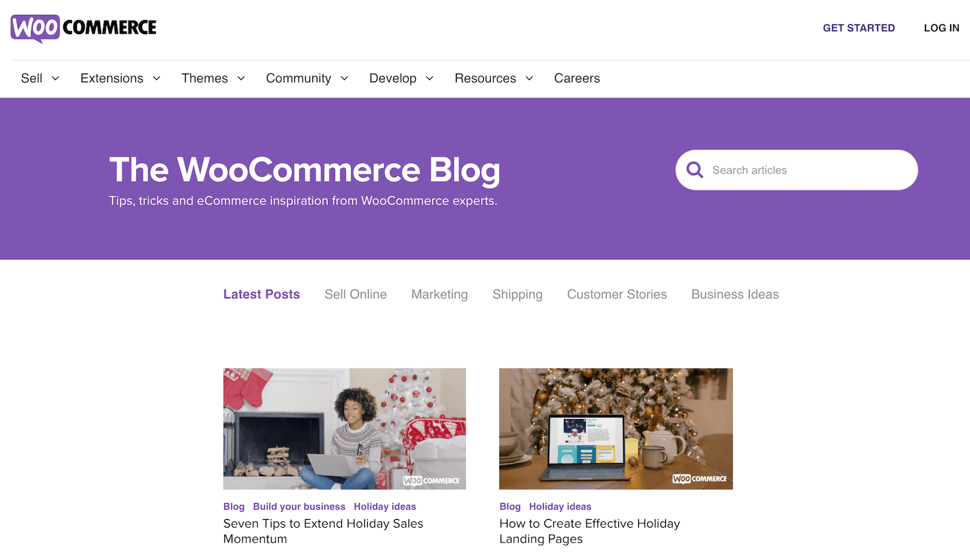Select the Latest Posts tab
Screen dimensions: 970x560
coord(261,294)
